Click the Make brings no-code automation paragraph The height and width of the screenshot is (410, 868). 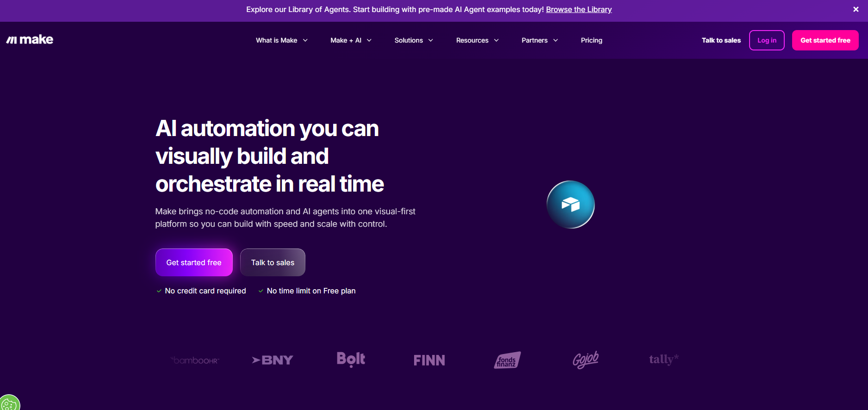point(285,217)
